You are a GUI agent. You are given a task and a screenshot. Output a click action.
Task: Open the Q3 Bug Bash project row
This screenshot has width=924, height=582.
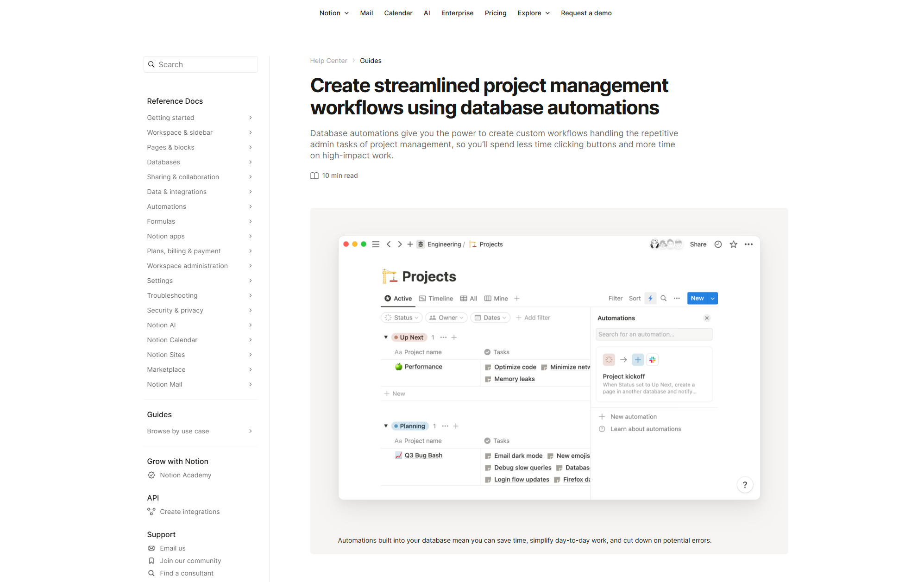tap(423, 456)
